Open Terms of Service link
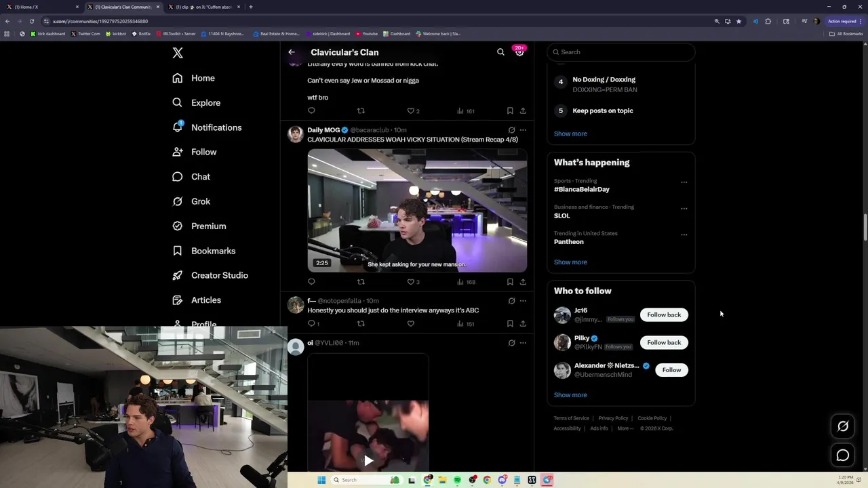Screen dimensions: 868x488 coord(571,418)
